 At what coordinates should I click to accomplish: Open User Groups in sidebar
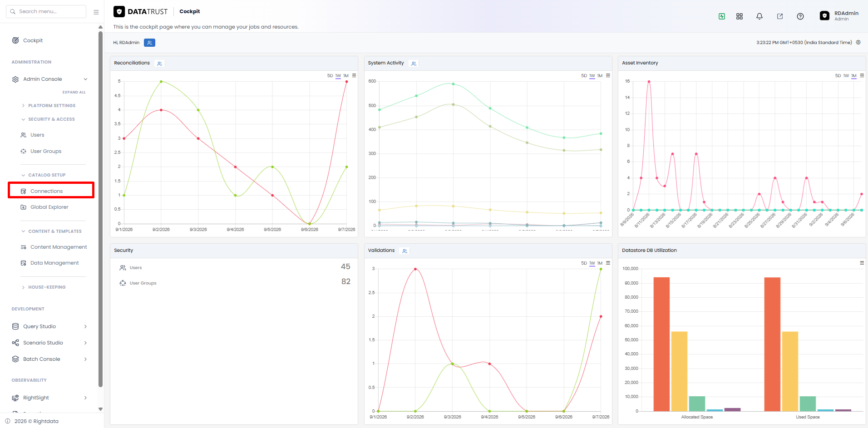[x=41, y=152]
